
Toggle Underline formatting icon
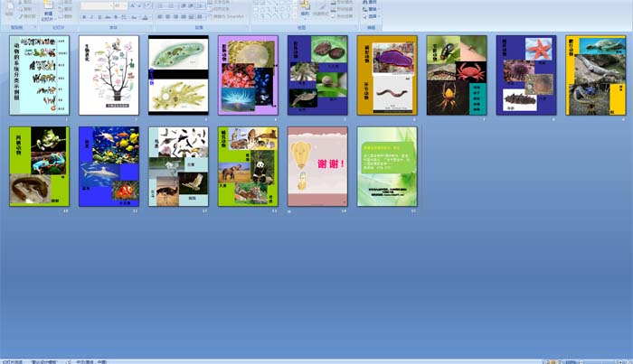99,17
